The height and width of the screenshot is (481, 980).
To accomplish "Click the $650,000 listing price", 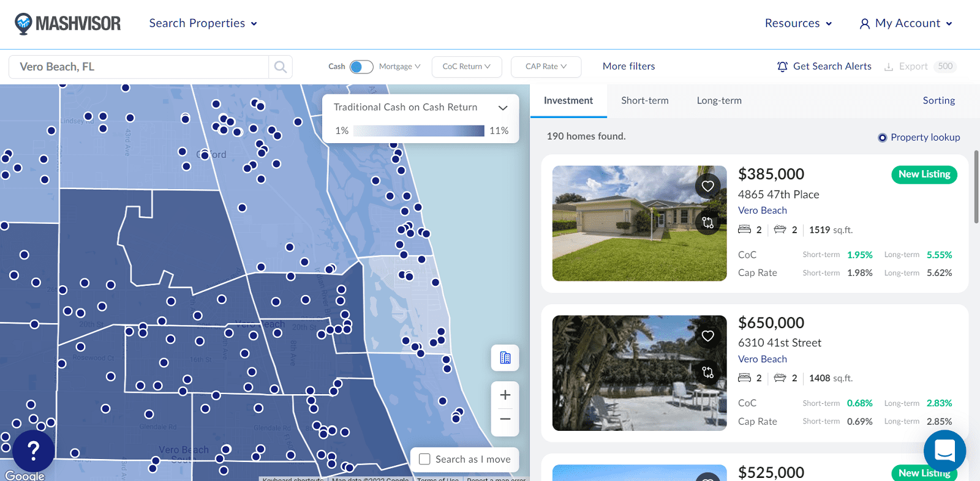I will (x=771, y=323).
